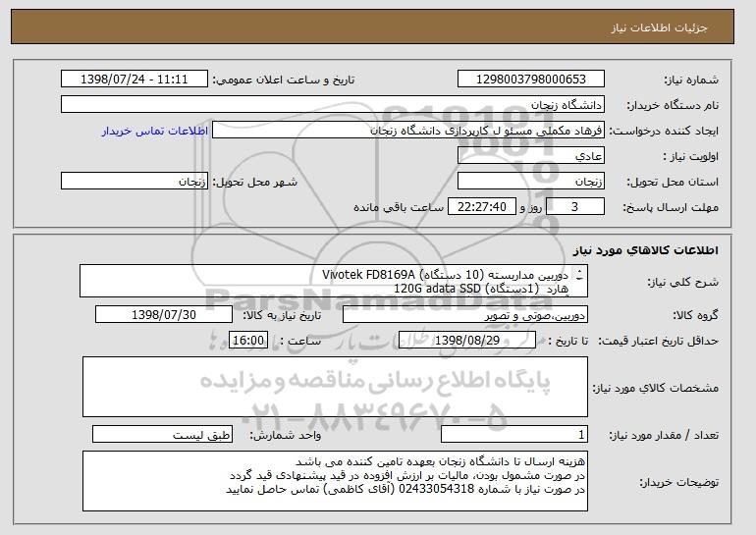The image size is (756, 535).
Task: Click the label اولویت نیاز
Action: [691, 156]
